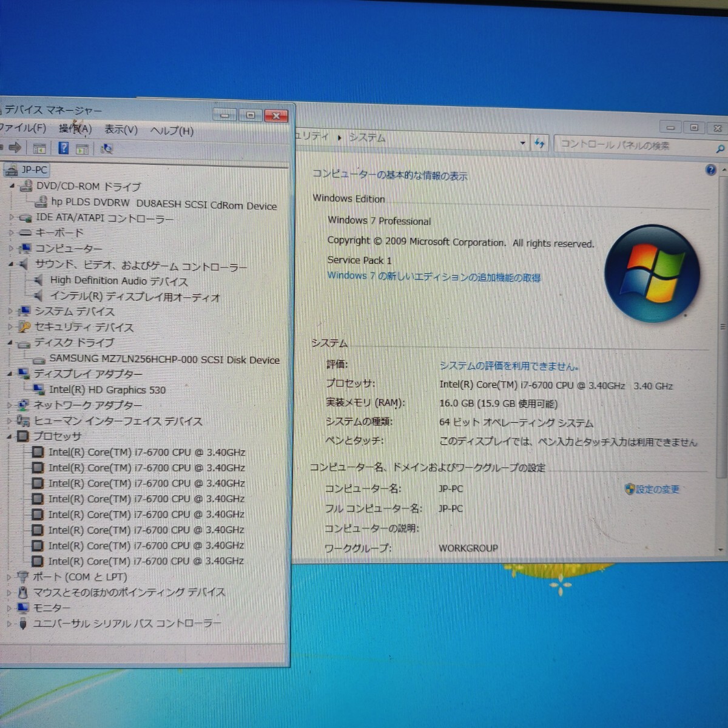Click the マウス pointing devices category icon
This screenshot has width=728, height=728.
click(x=22, y=592)
